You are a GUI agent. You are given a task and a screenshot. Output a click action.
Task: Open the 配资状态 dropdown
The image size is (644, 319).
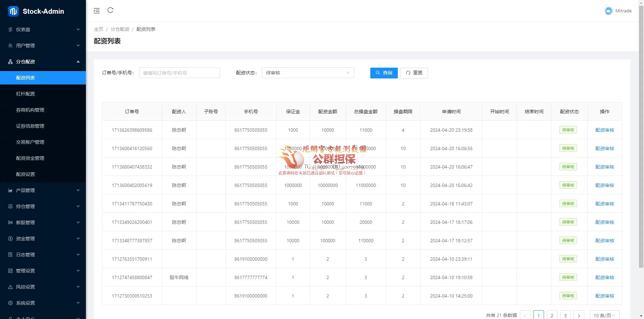(308, 73)
